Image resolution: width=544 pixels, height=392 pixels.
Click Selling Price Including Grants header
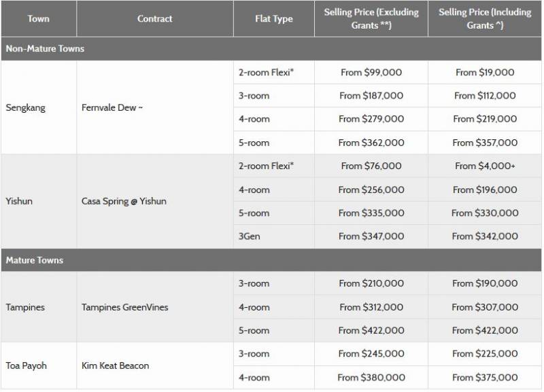coord(486,19)
